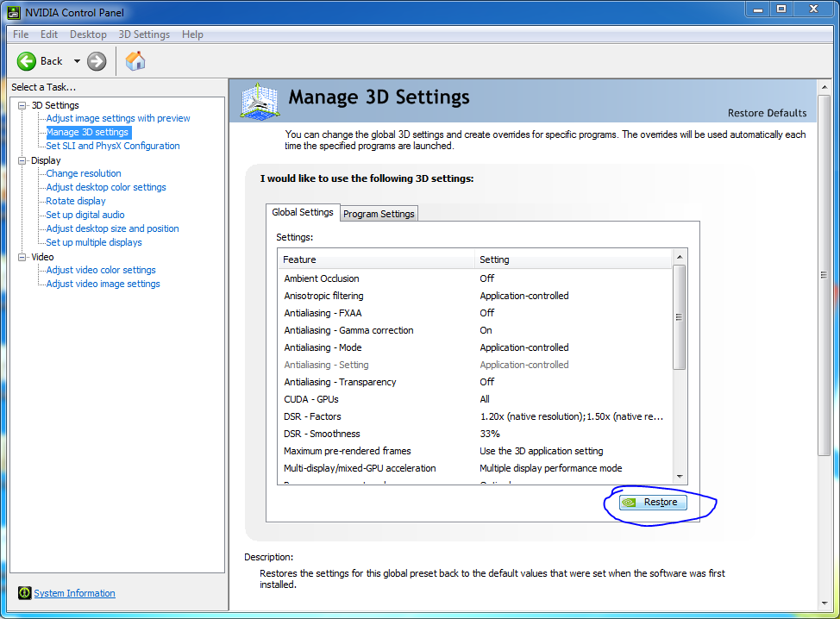Open the Edit menu
840x619 pixels.
[49, 34]
